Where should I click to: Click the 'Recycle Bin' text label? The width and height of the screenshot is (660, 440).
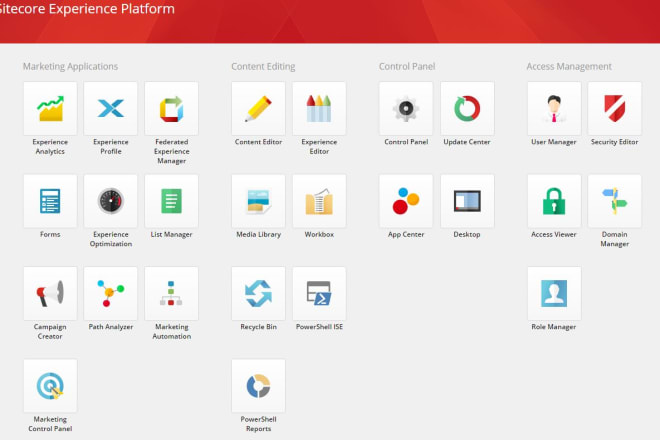[x=258, y=327]
